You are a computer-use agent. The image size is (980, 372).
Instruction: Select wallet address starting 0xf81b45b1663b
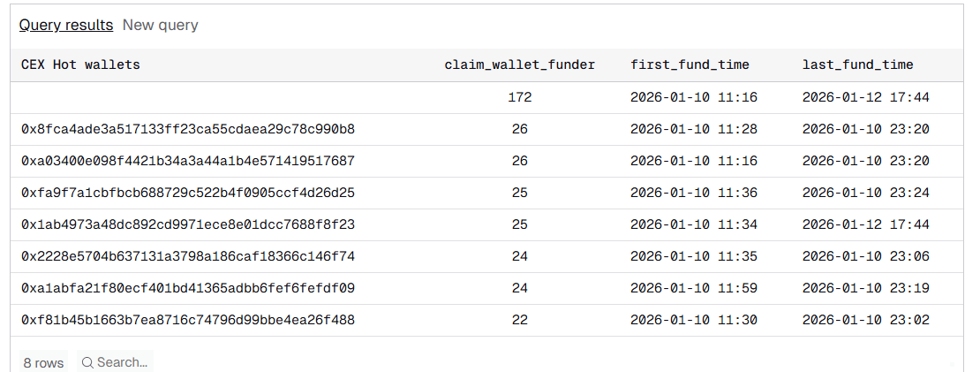click(x=188, y=320)
